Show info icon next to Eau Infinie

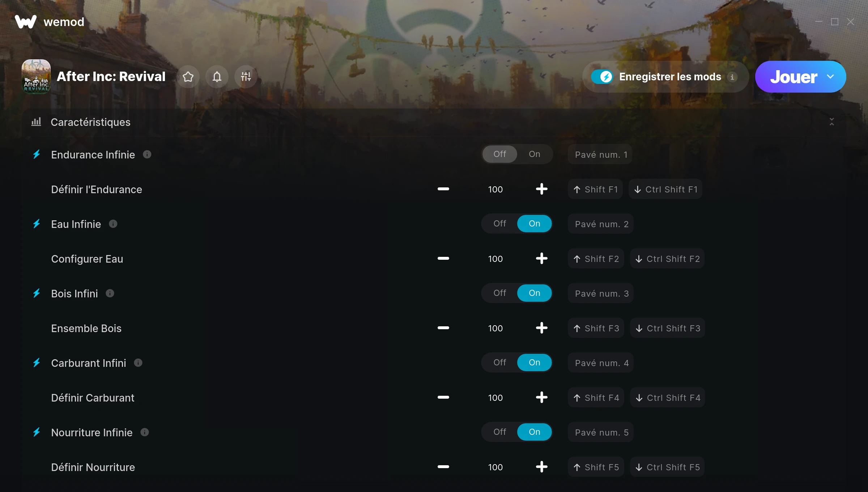pos(113,224)
